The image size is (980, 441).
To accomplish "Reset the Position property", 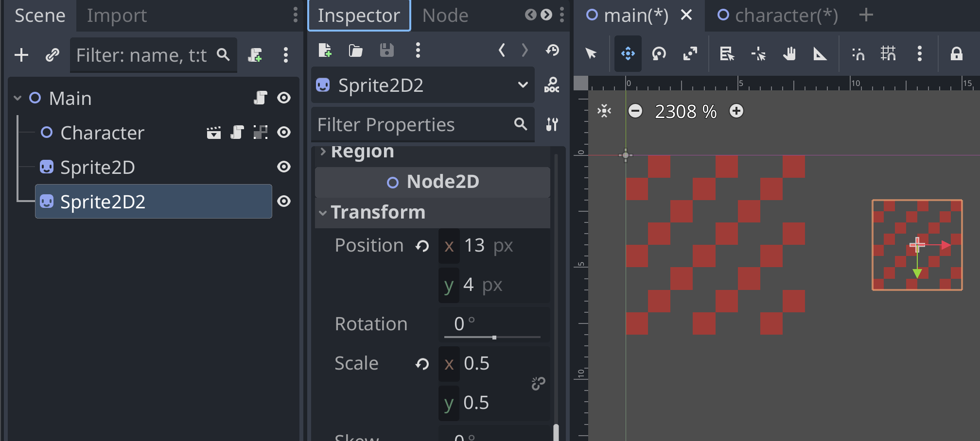I will [422, 246].
